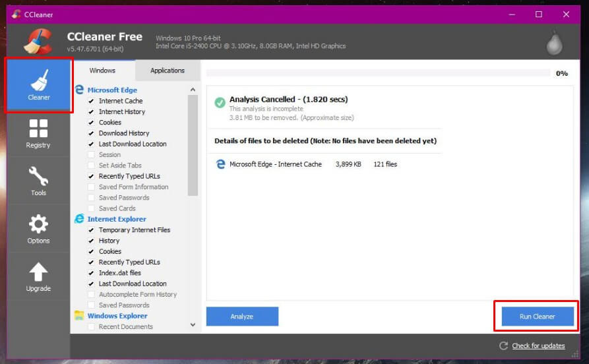
Task: Click the green check analysis icon
Action: coord(220,103)
